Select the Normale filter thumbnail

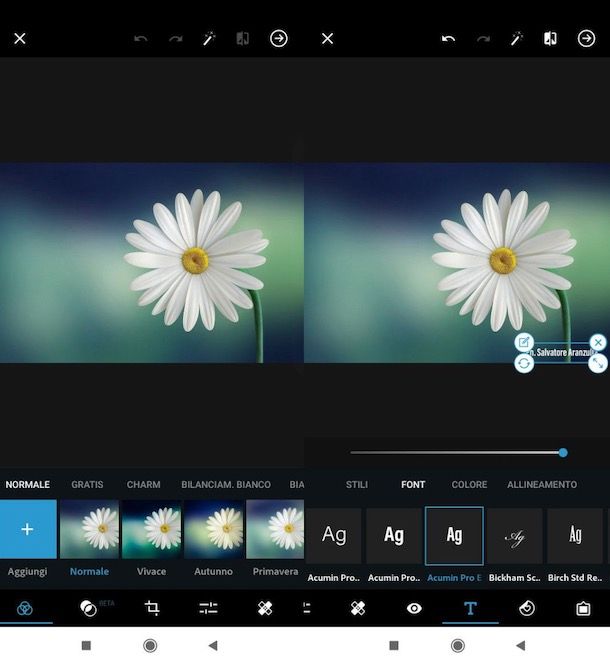[x=89, y=529]
